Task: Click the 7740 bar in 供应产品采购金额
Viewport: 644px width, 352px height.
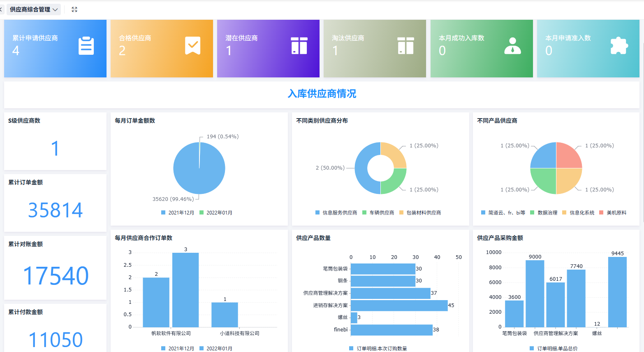Action: click(576, 298)
